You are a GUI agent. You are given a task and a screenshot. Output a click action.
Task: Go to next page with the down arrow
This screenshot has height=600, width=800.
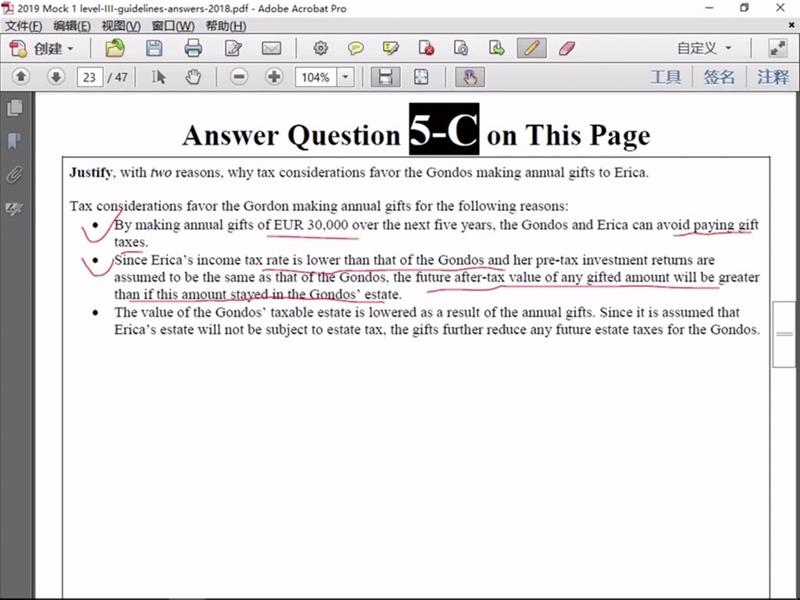click(56, 77)
